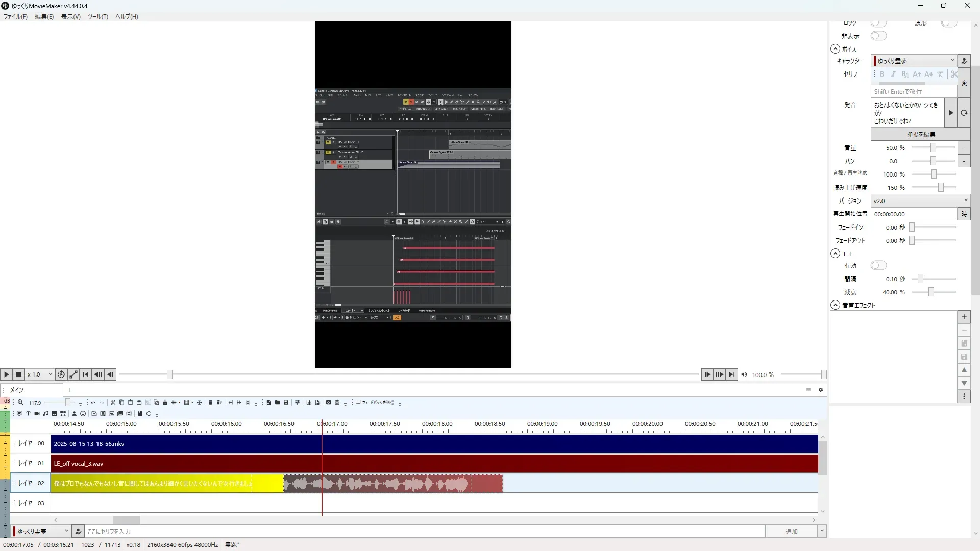This screenshot has width=980, height=551.
Task: Toggle the 波形 waveform switch
Action: (948, 23)
